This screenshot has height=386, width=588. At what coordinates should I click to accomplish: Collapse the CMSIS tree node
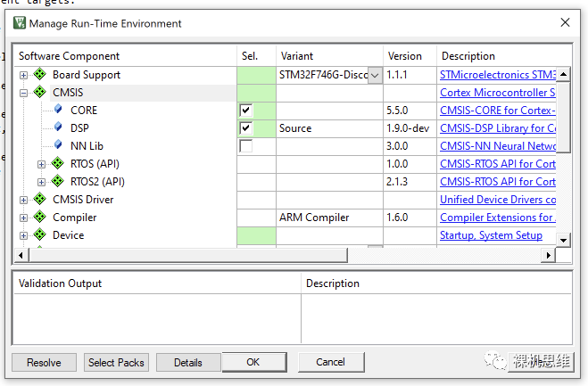pyautogui.click(x=23, y=93)
